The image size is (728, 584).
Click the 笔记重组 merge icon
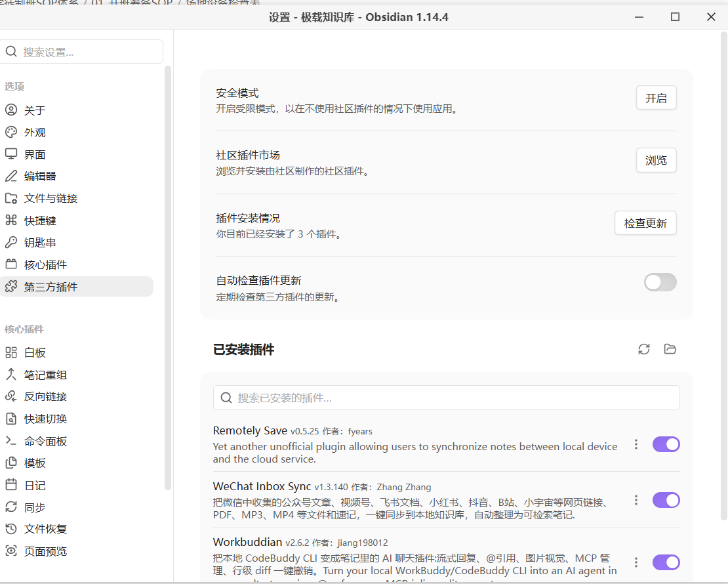pos(11,375)
